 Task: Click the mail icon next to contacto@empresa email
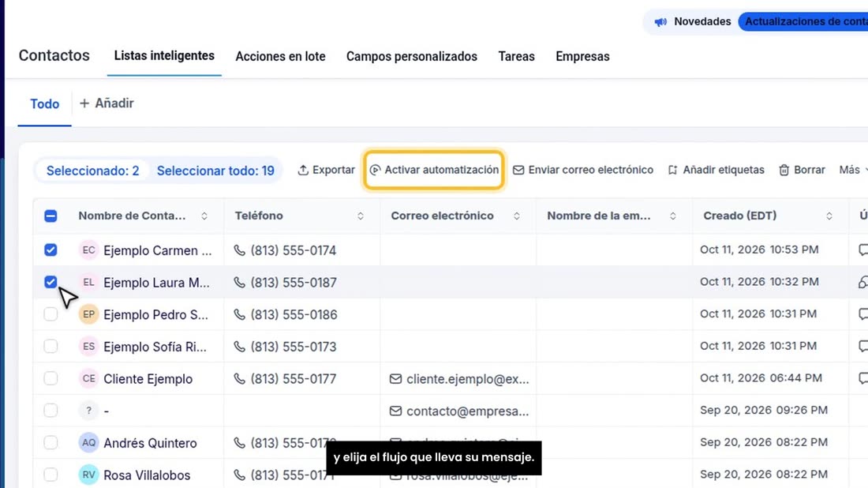click(x=395, y=411)
